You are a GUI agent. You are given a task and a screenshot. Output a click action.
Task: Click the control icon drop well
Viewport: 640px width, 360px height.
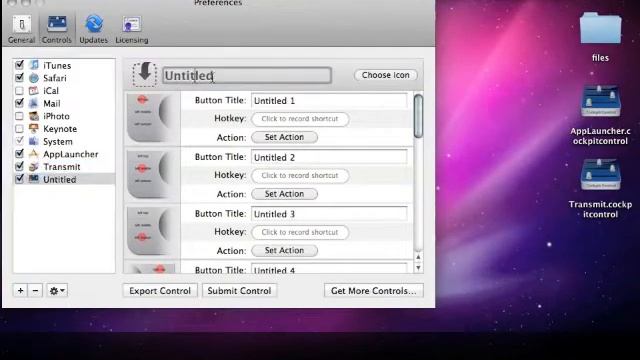tap(144, 74)
